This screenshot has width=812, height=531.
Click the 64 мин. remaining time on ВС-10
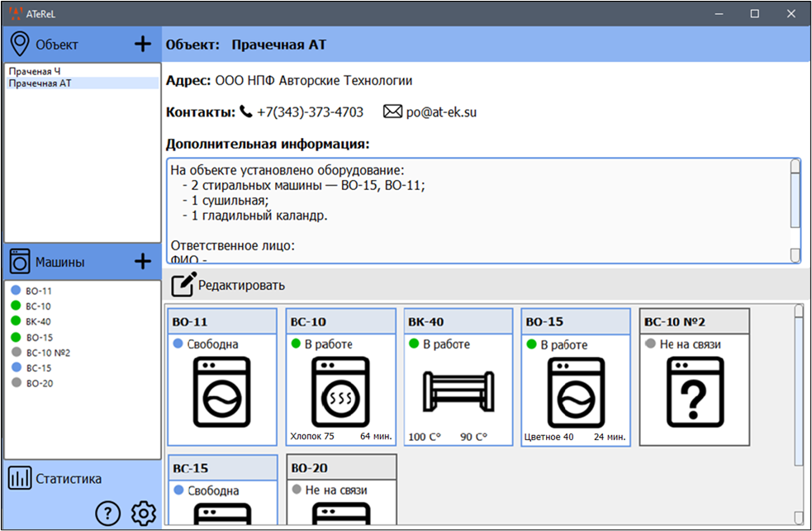(x=376, y=436)
